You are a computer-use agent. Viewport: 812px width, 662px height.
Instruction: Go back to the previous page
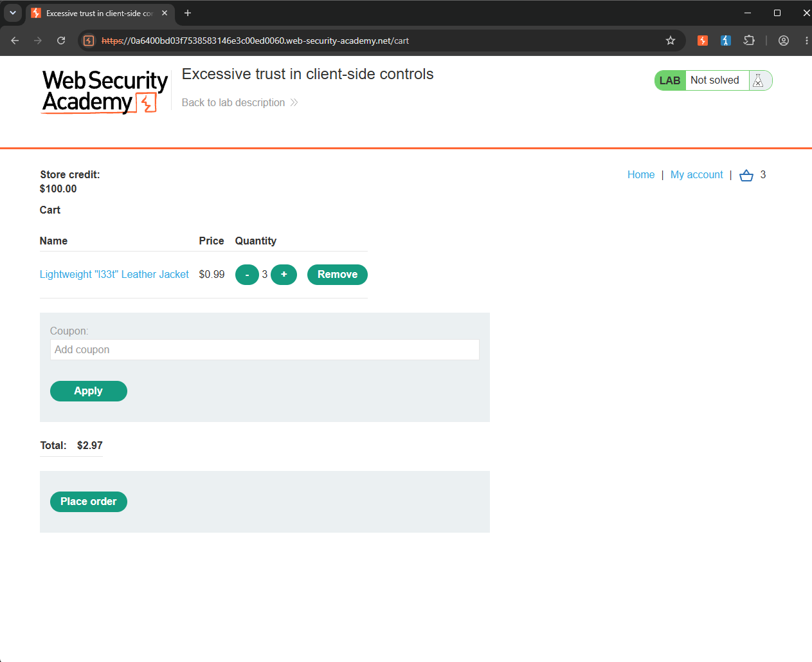click(x=15, y=41)
